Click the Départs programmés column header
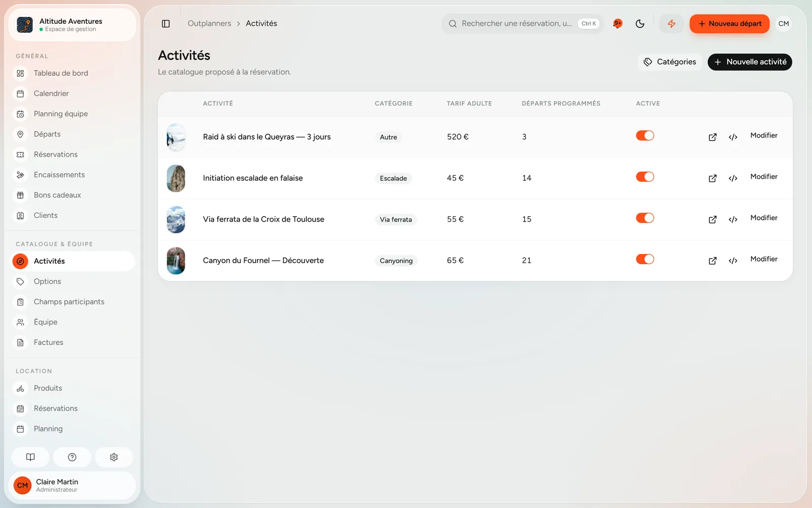 (561, 104)
